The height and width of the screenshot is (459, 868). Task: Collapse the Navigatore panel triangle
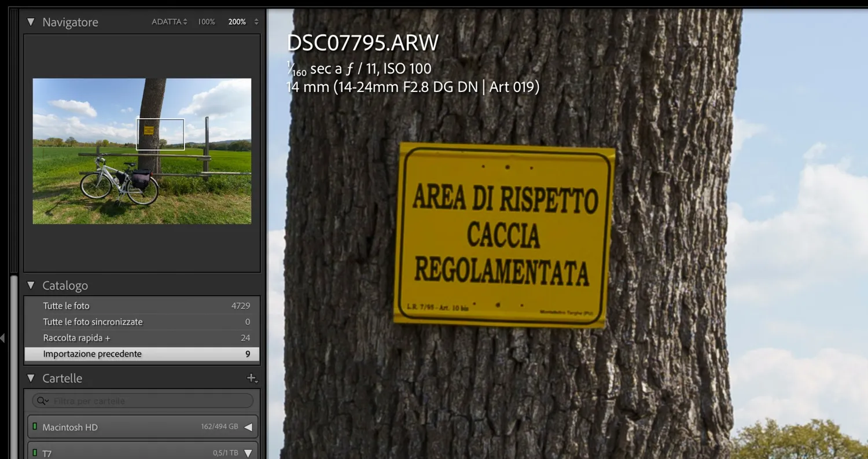[31, 22]
